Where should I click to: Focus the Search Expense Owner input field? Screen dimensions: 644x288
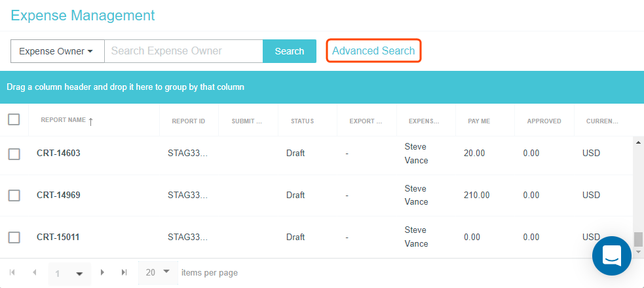coord(183,51)
